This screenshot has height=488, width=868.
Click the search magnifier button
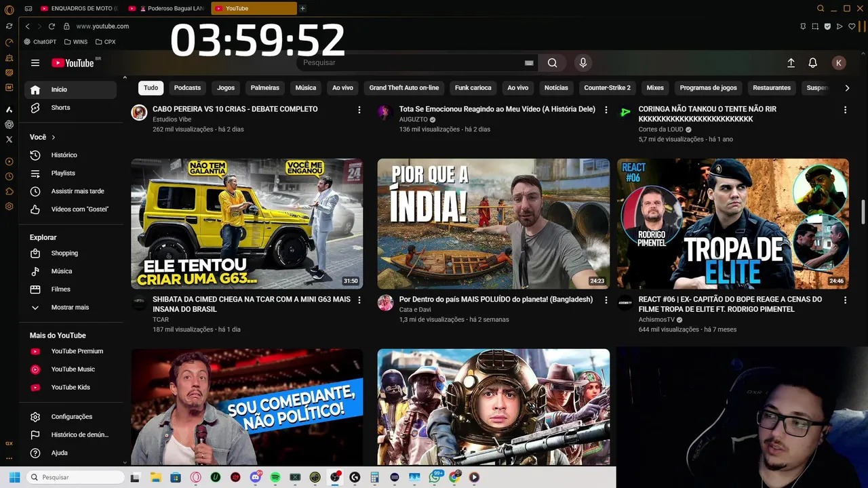[553, 63]
